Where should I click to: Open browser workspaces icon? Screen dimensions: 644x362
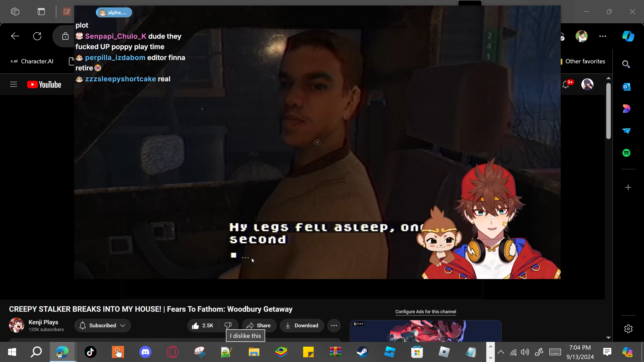pos(15,12)
